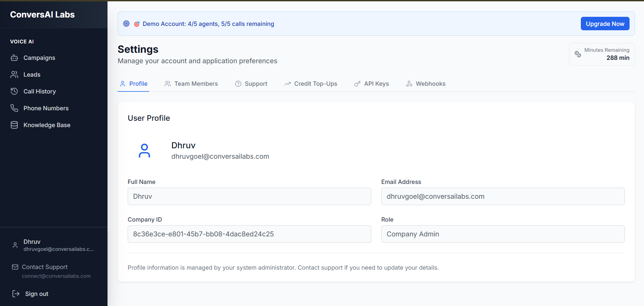Click the trending arrow icon on Credit Top-Ups
644x306 pixels.
[x=288, y=84]
